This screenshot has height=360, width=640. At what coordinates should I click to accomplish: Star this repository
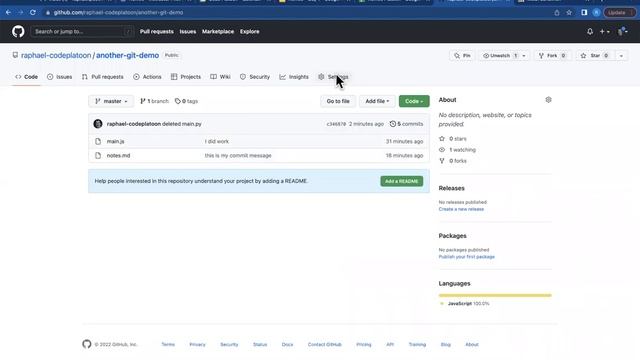coord(594,56)
